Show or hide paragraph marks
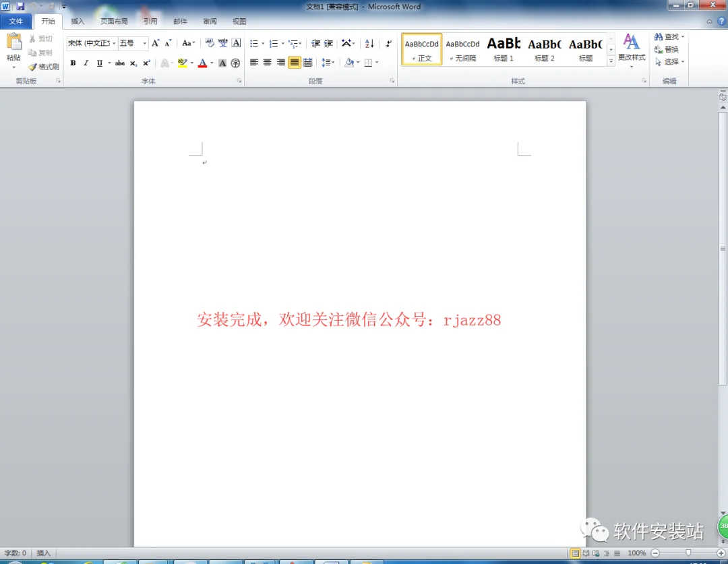This screenshot has height=564, width=728. coord(389,44)
